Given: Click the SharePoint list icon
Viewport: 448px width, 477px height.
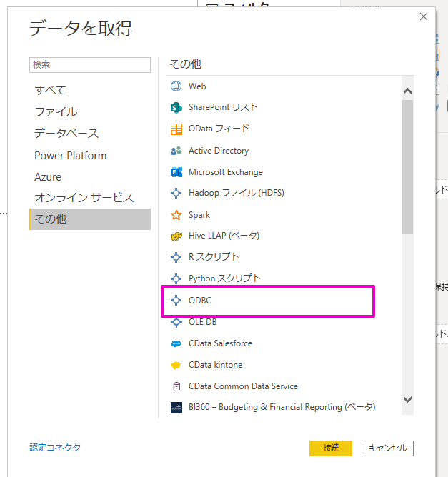Looking at the screenshot, I should 176,108.
